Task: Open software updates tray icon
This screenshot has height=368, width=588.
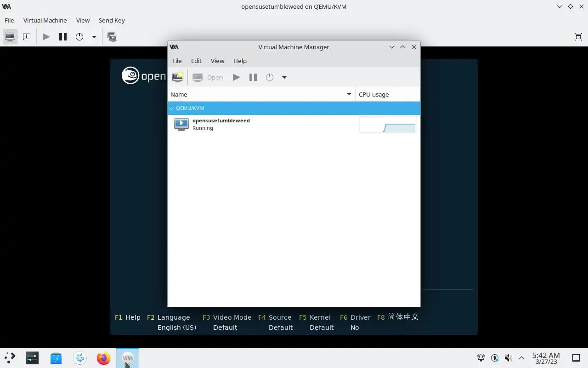Action: pyautogui.click(x=495, y=358)
